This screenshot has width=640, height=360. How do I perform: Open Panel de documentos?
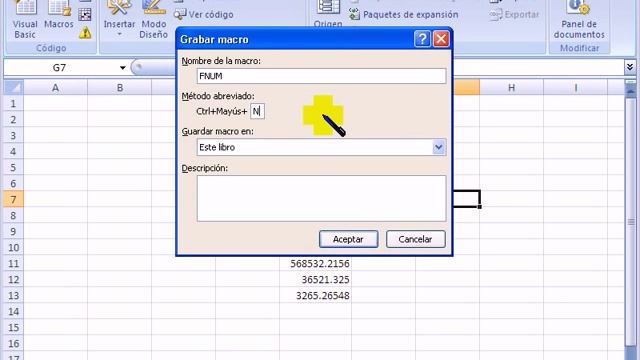[579, 20]
